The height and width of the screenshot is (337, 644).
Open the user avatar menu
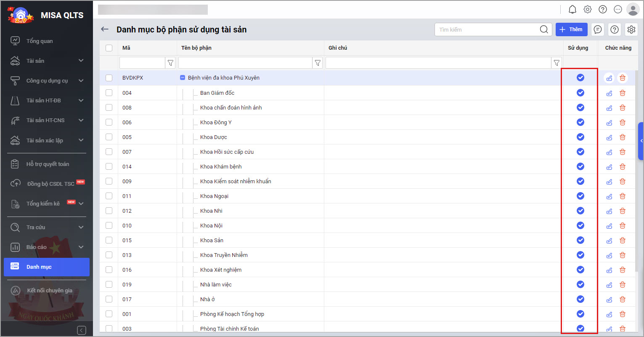(633, 9)
